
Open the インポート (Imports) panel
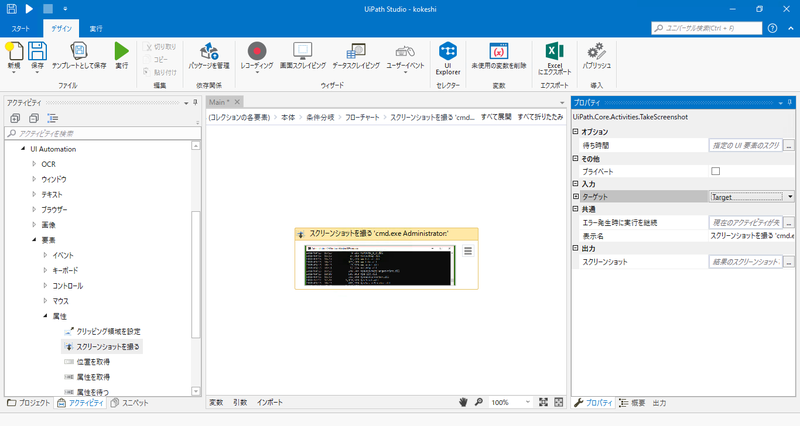click(270, 402)
